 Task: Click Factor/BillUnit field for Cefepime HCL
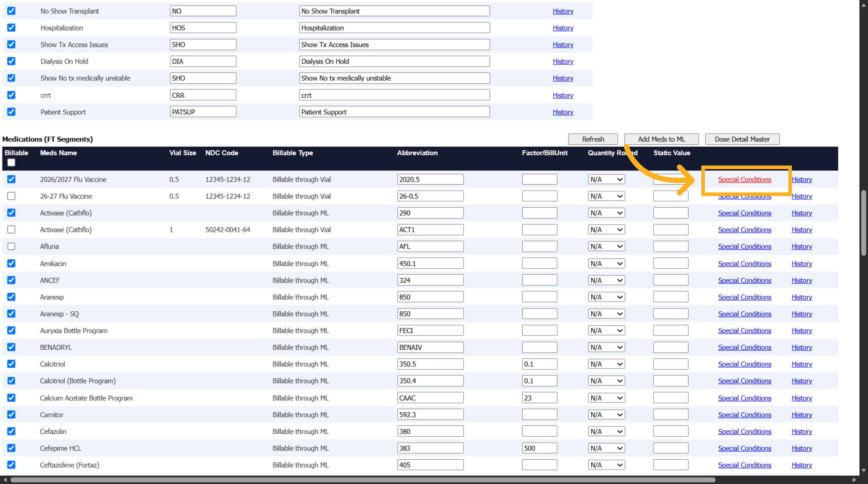click(540, 448)
